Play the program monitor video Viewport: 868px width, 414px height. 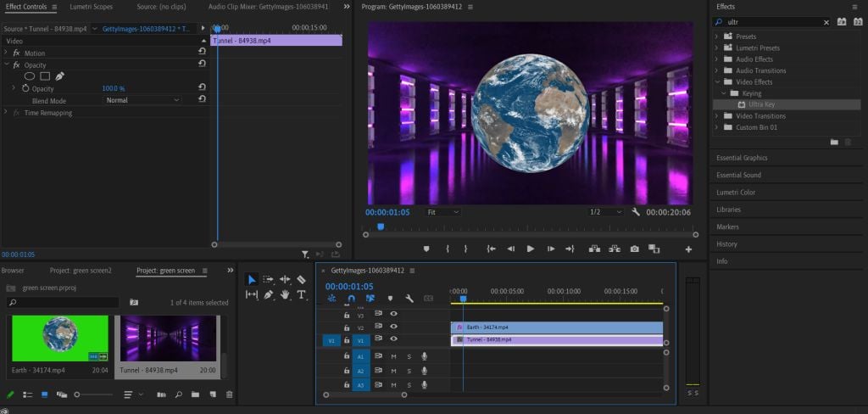coord(531,249)
